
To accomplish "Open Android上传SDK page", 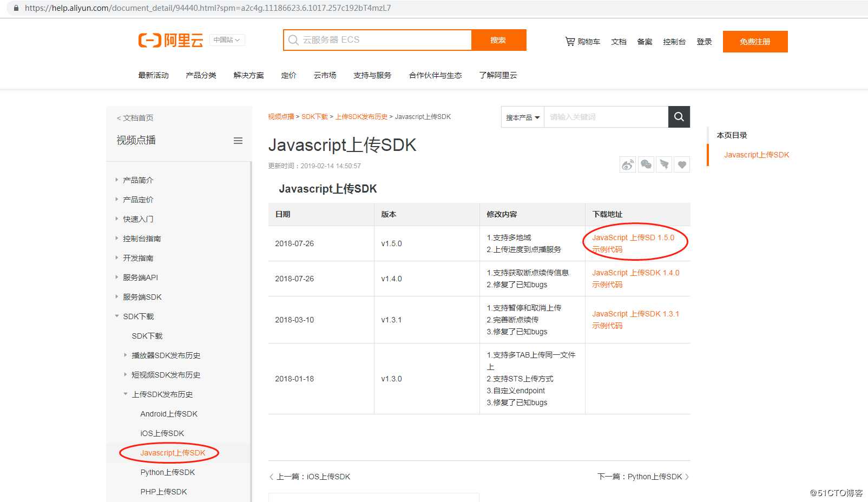I will [169, 414].
